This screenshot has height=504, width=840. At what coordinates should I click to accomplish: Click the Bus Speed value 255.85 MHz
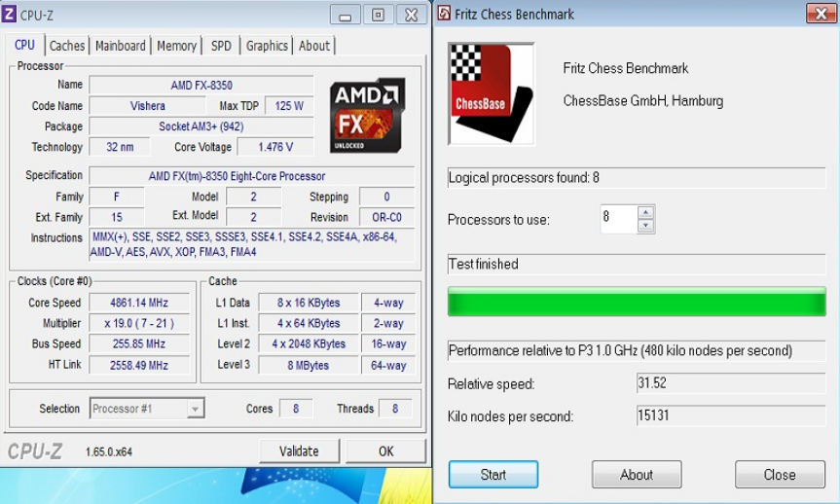[x=139, y=343]
